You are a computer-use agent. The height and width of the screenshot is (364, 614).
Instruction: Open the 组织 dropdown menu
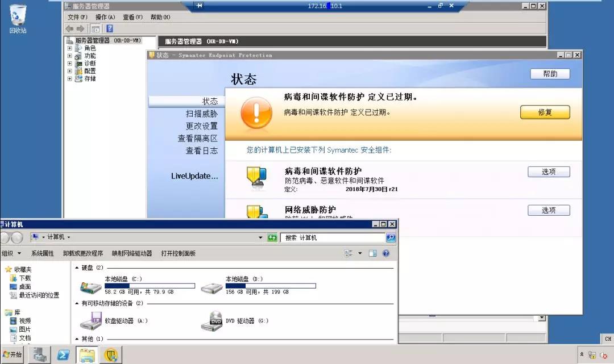(x=11, y=253)
